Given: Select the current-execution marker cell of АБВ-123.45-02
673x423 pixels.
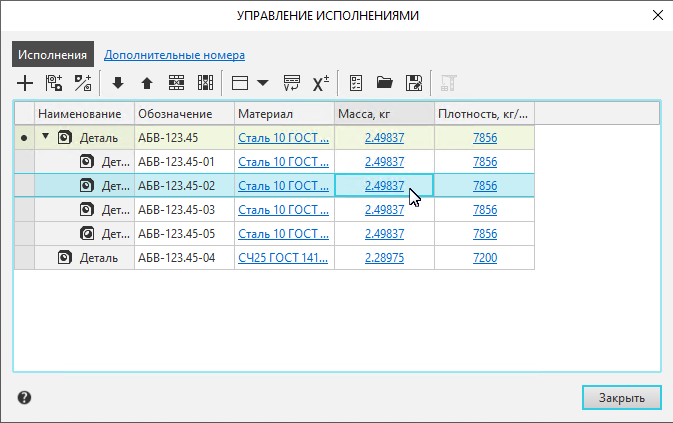Looking at the screenshot, I should [24, 185].
